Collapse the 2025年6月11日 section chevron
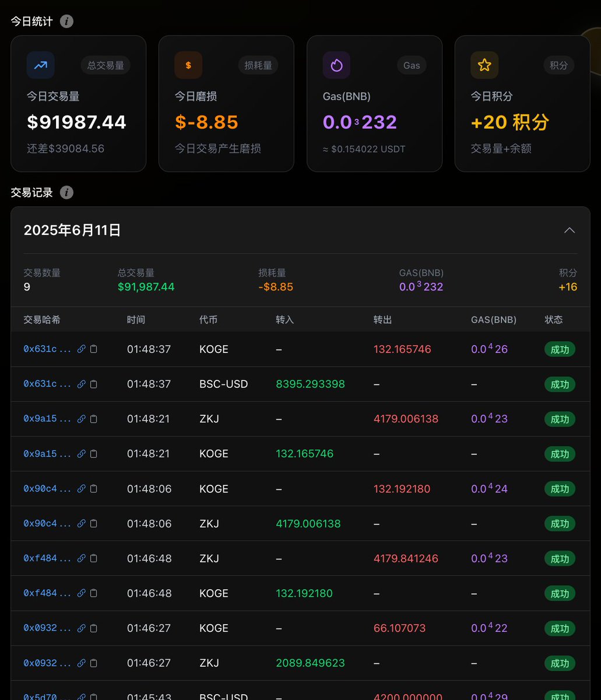 click(570, 230)
